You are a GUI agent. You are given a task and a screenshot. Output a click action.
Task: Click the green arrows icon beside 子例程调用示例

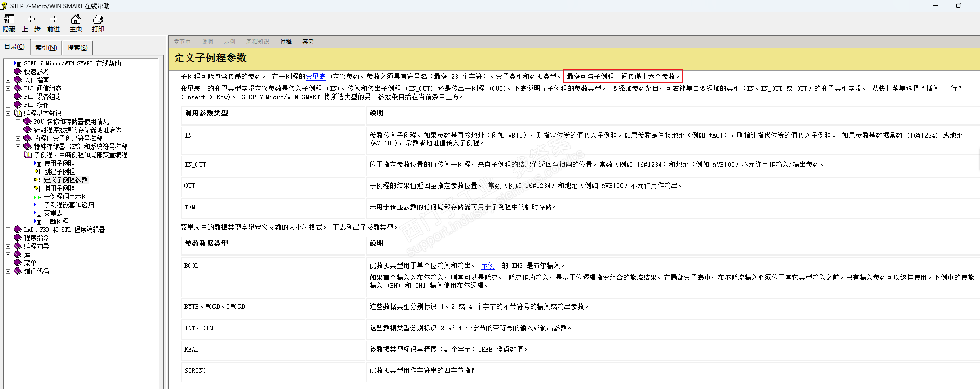coord(37,197)
